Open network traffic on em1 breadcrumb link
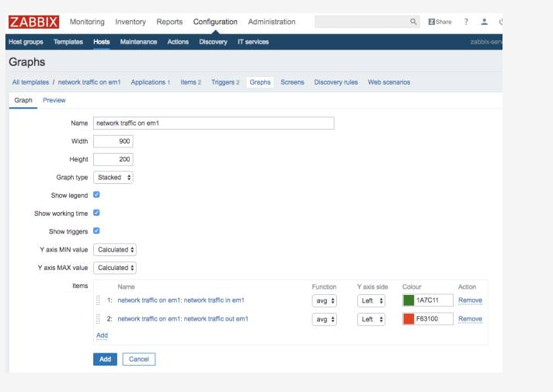 point(89,82)
